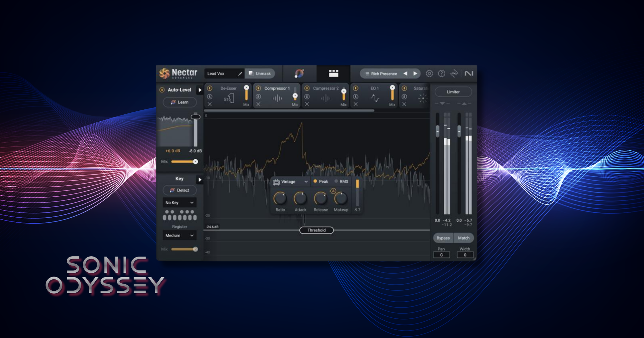Click the Release knob
Image resolution: width=644 pixels, height=338 pixels.
point(321,199)
